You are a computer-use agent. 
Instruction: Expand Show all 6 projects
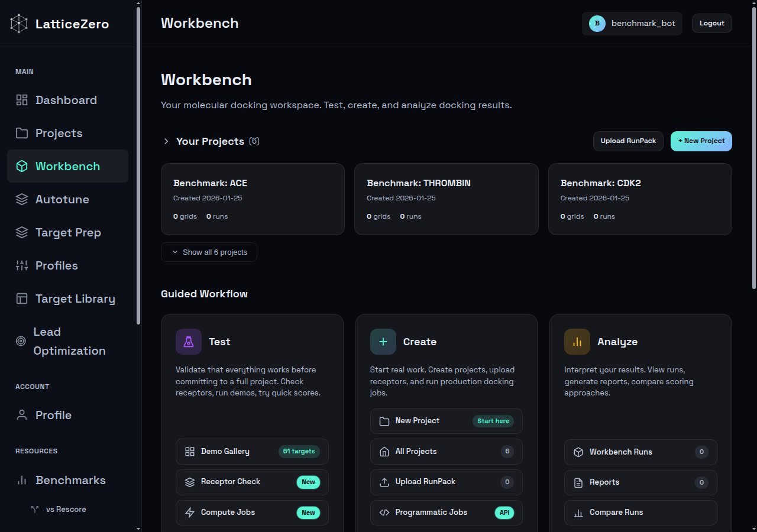coord(209,252)
